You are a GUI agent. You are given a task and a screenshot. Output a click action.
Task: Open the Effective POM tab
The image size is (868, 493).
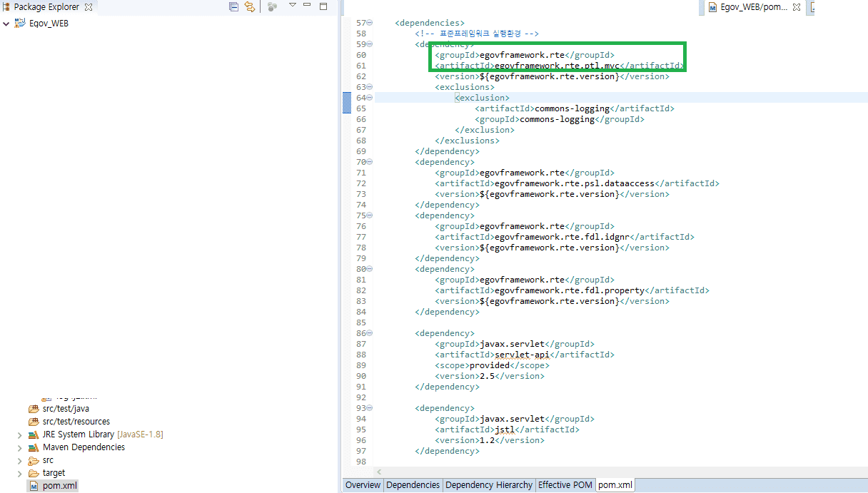point(565,485)
